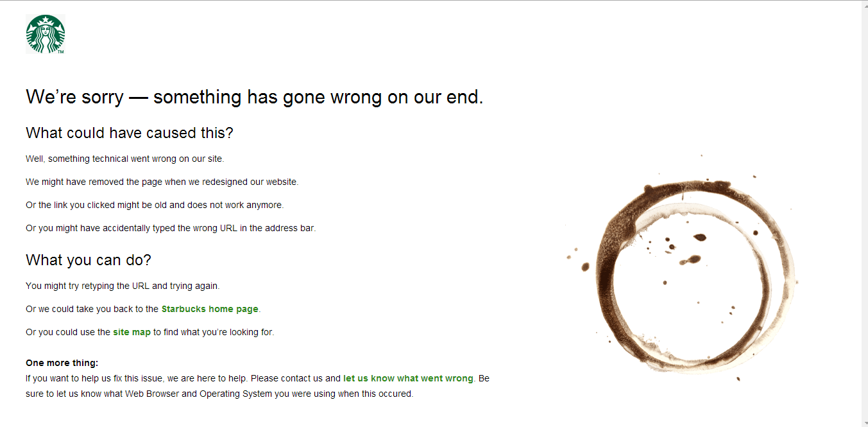Click the coffee droplet left of the ring
868x427 pixels.
[584, 266]
